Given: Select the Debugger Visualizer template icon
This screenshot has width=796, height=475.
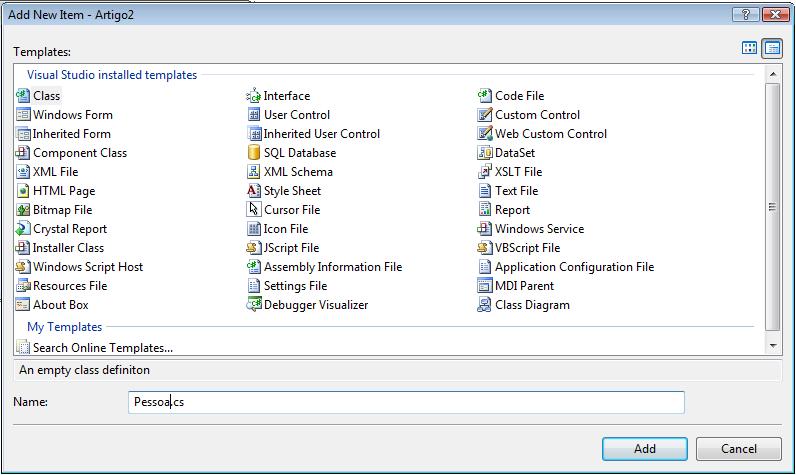Looking at the screenshot, I should (255, 305).
